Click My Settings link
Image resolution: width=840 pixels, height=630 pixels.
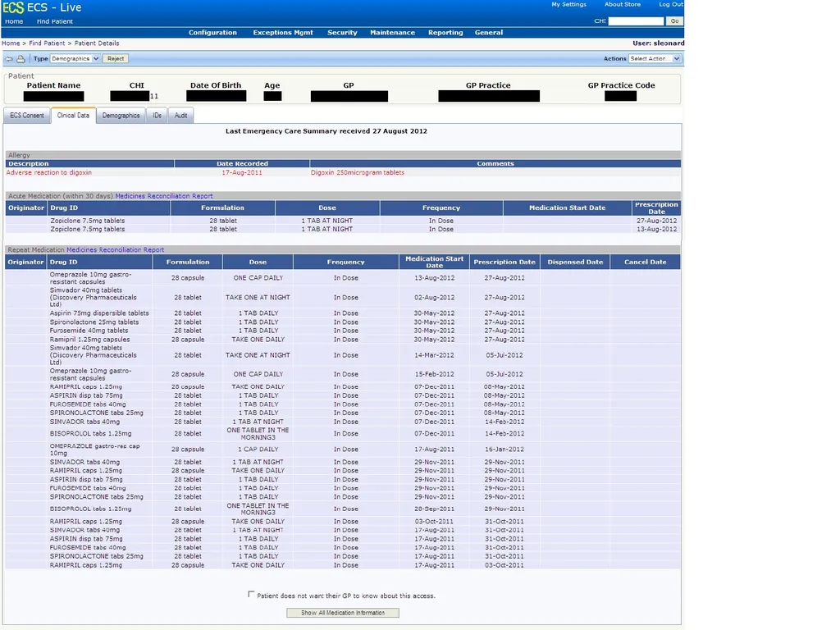pyautogui.click(x=569, y=4)
